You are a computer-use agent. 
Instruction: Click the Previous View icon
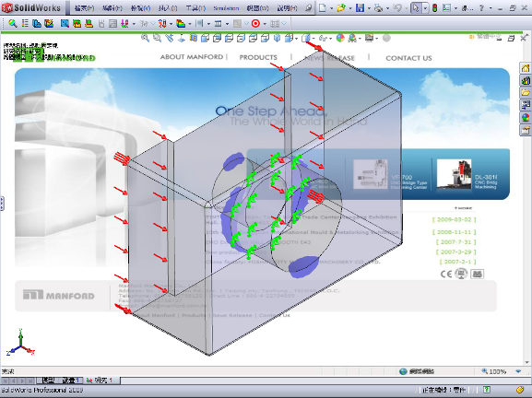pyautogui.click(x=170, y=38)
